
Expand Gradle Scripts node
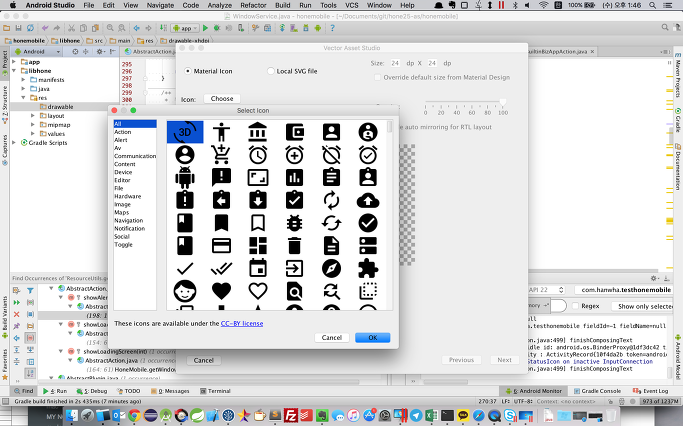(14, 142)
